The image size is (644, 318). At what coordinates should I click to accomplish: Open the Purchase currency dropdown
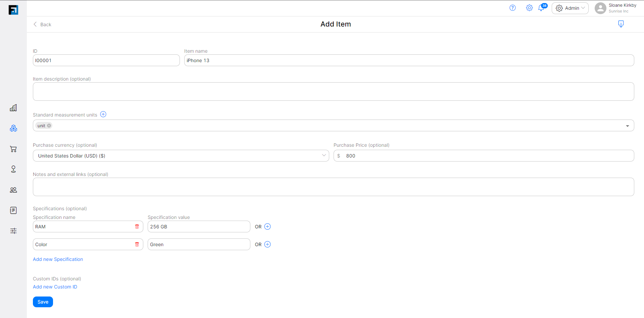click(x=324, y=155)
